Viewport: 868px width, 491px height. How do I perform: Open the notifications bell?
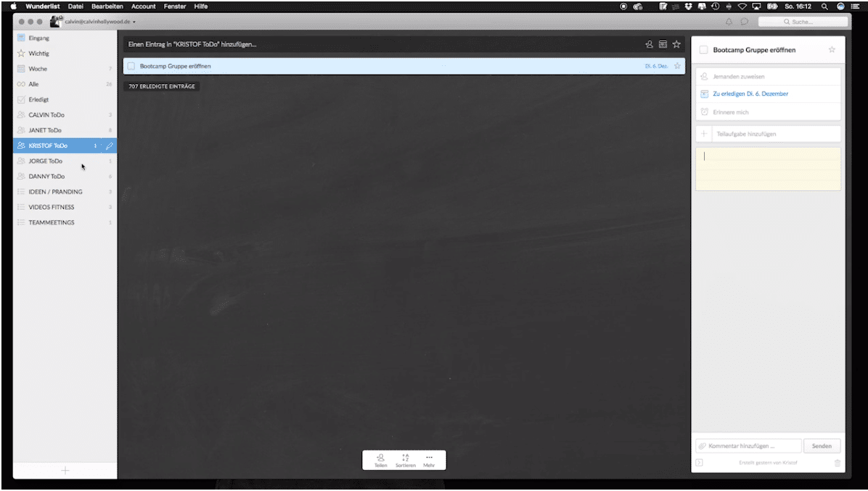tap(729, 22)
